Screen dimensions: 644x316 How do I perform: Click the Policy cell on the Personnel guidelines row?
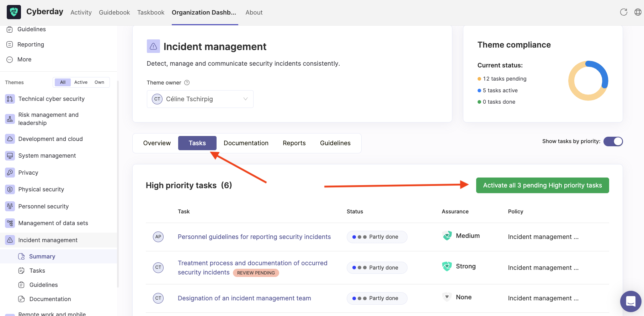point(543,237)
